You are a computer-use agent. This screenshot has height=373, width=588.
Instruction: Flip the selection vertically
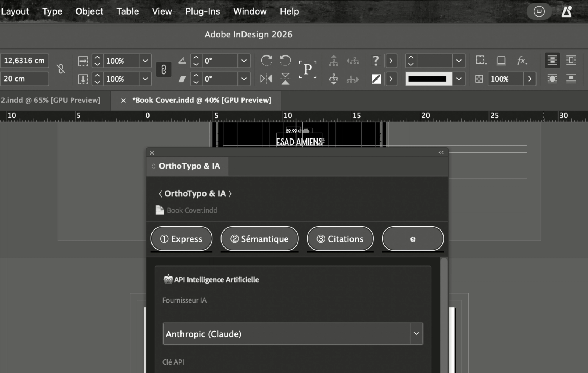pos(285,79)
